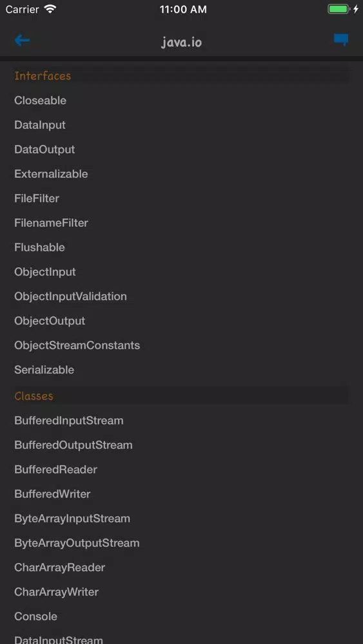Open the Console class entry
The image size is (363, 644).
pyautogui.click(x=35, y=616)
